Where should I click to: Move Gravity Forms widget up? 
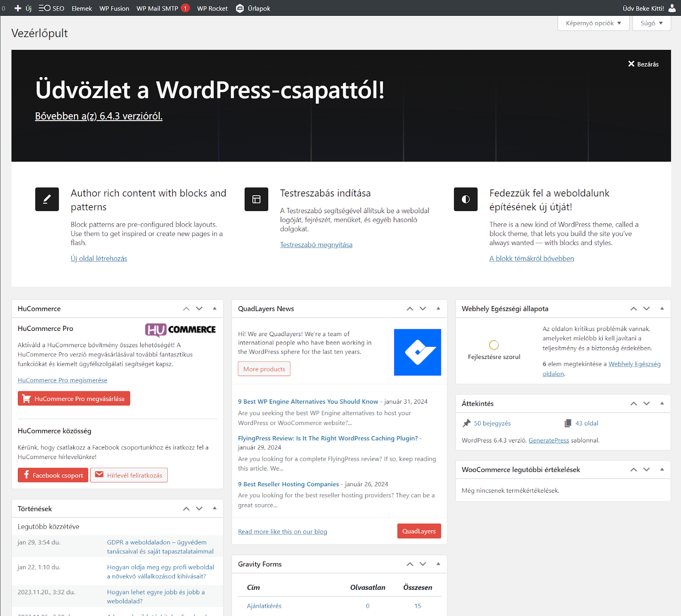coord(410,564)
